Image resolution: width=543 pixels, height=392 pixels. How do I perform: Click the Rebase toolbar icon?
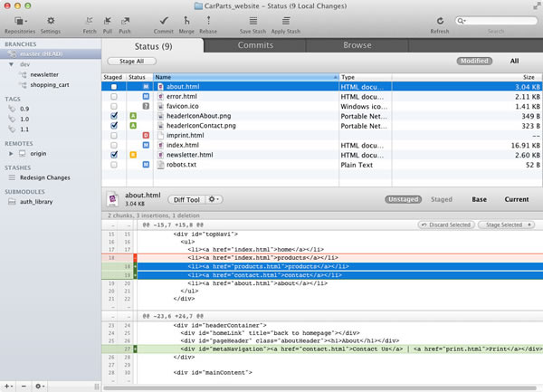click(x=207, y=19)
